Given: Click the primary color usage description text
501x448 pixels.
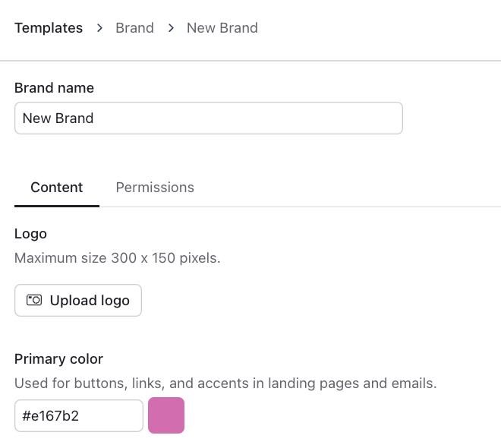Looking at the screenshot, I should [x=225, y=383].
